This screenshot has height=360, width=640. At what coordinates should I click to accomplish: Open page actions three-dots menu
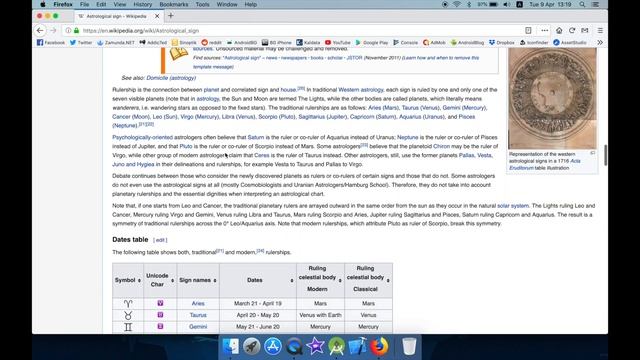(x=544, y=31)
